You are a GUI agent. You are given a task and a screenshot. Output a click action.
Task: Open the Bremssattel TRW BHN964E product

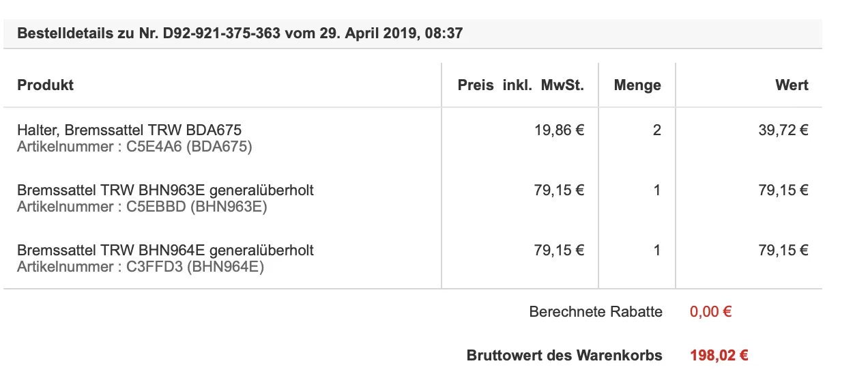[165, 251]
